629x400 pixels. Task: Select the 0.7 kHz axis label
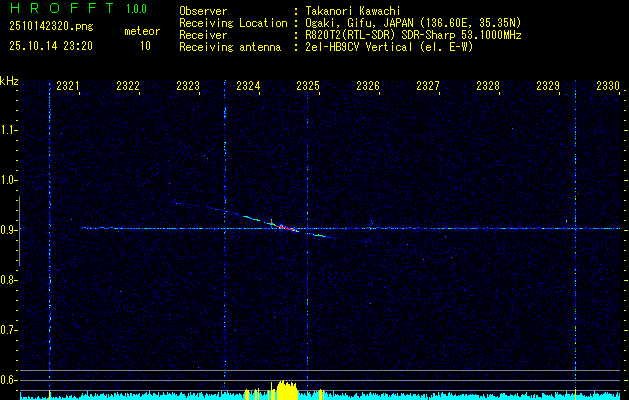click(x=9, y=330)
